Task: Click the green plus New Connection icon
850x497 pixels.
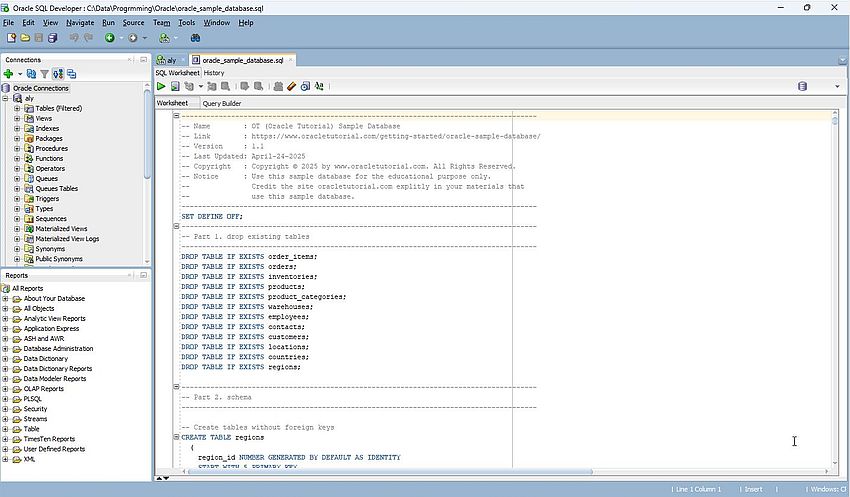Action: [8, 74]
